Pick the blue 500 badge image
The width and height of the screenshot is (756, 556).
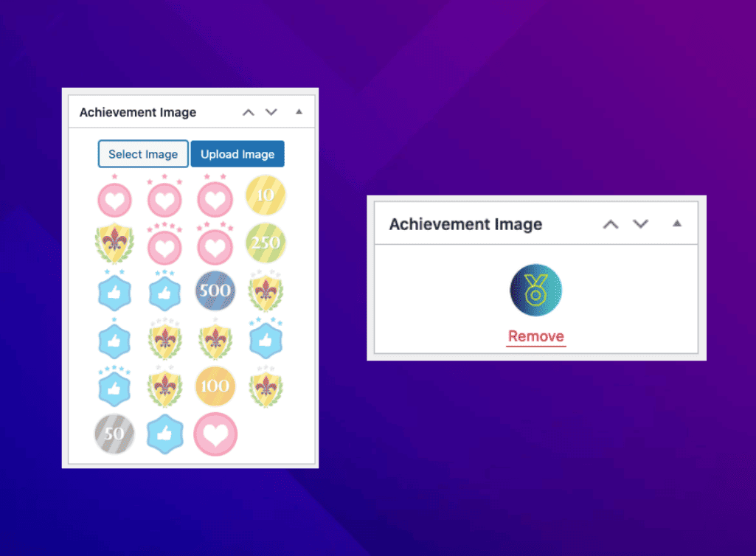[215, 291]
